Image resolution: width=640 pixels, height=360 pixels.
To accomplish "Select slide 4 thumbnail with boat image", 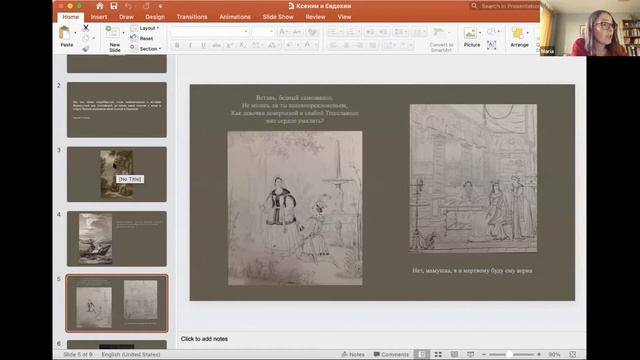I will tap(117, 239).
